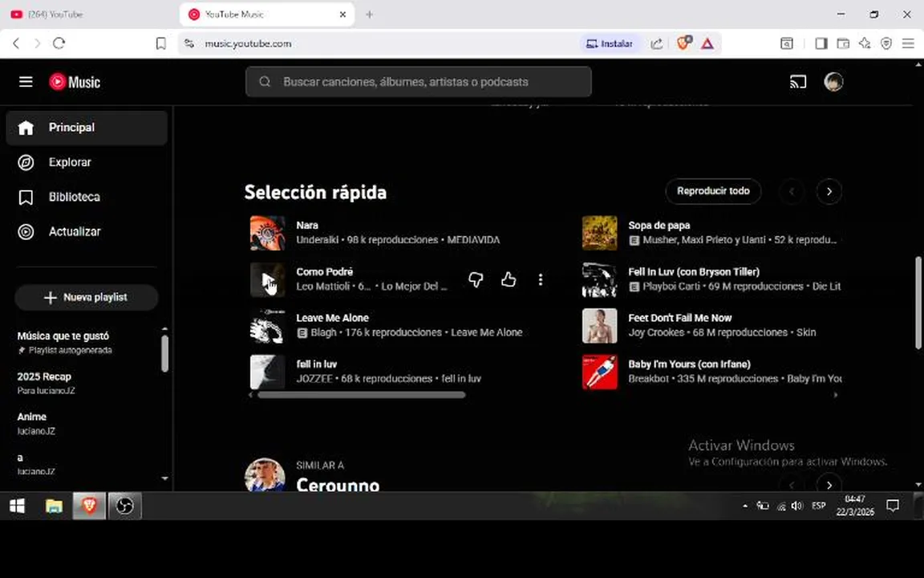
Task: Open the account avatar menu
Action: pyautogui.click(x=833, y=81)
